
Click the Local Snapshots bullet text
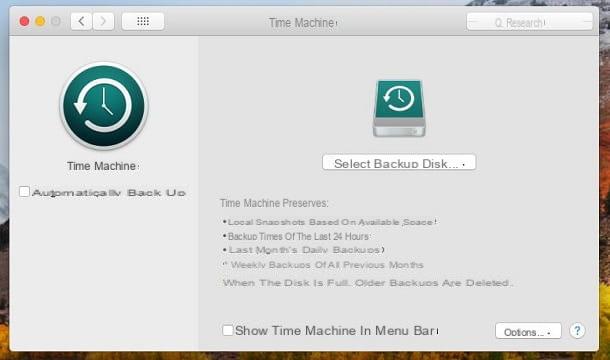(330, 222)
